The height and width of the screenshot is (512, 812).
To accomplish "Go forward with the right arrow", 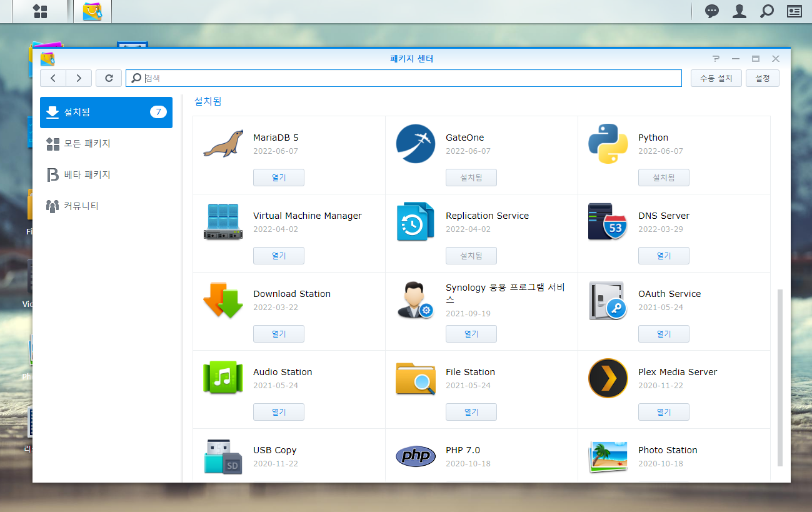I will (79, 78).
